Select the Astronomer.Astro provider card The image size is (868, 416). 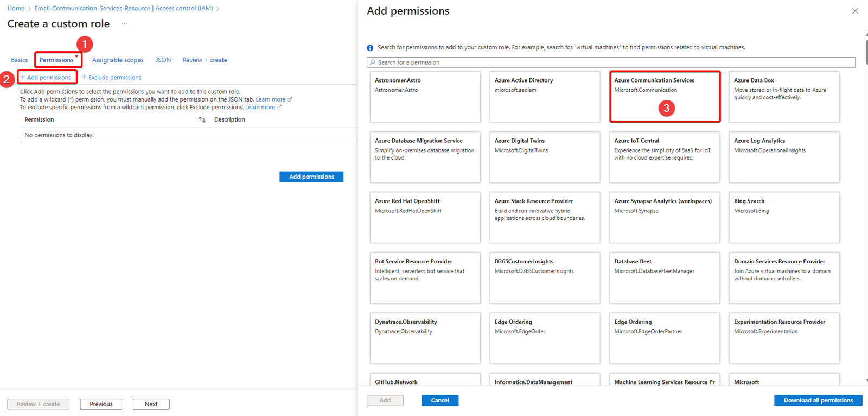[425, 97]
